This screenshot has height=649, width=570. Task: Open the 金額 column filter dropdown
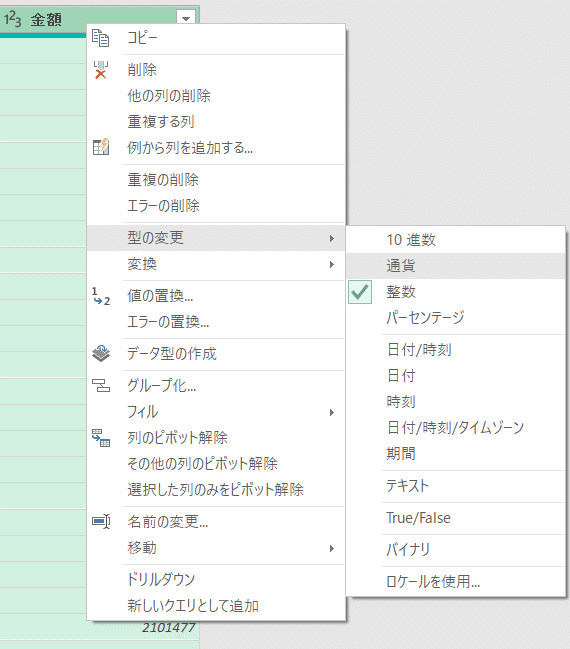click(x=186, y=18)
